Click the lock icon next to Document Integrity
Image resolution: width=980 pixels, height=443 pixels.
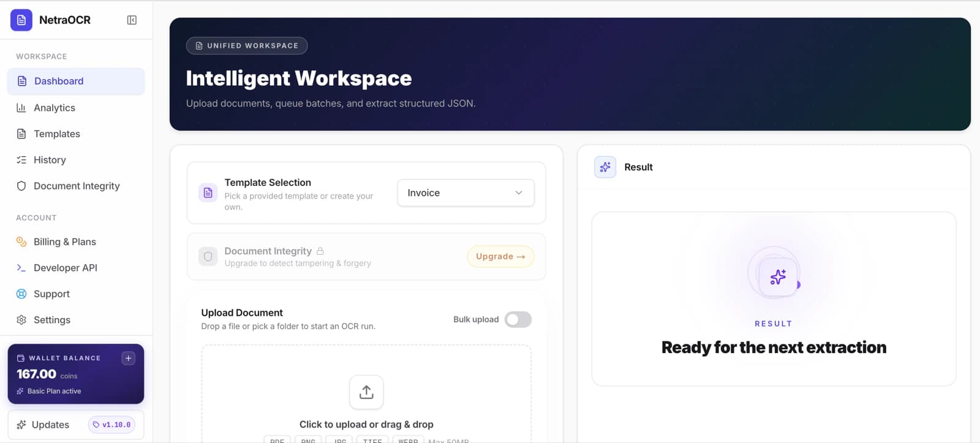pyautogui.click(x=320, y=251)
